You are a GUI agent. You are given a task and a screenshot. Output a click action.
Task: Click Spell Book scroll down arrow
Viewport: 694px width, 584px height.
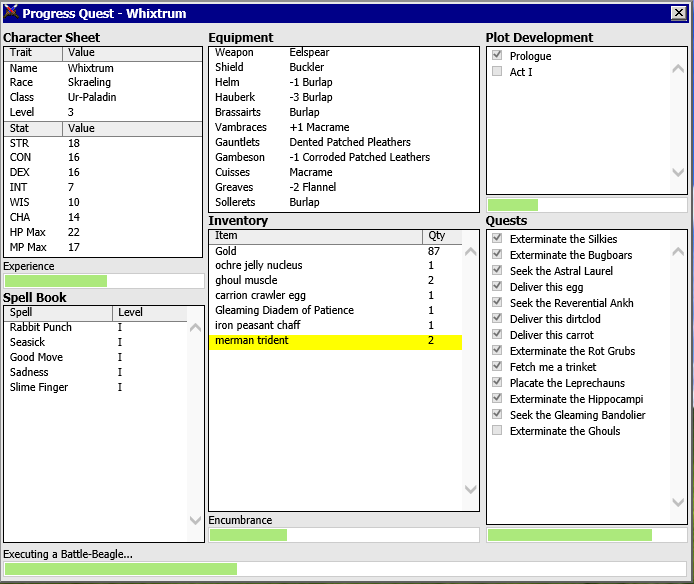[195, 520]
